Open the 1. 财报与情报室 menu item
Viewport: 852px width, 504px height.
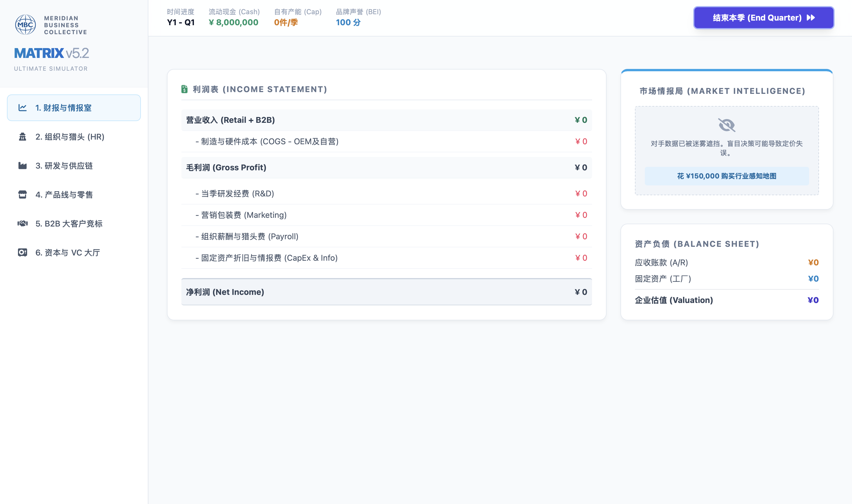click(x=74, y=108)
